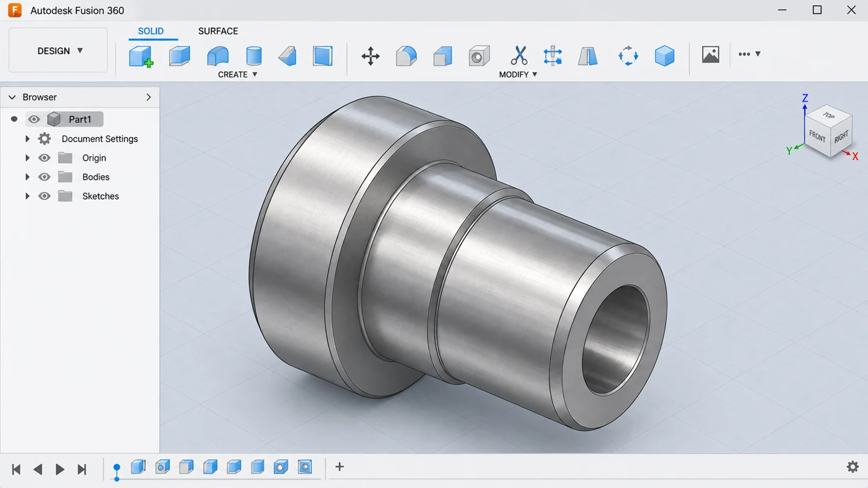Screen dimensions: 868x488
Task: Hide Part1 using its eye icon
Action: 34,119
